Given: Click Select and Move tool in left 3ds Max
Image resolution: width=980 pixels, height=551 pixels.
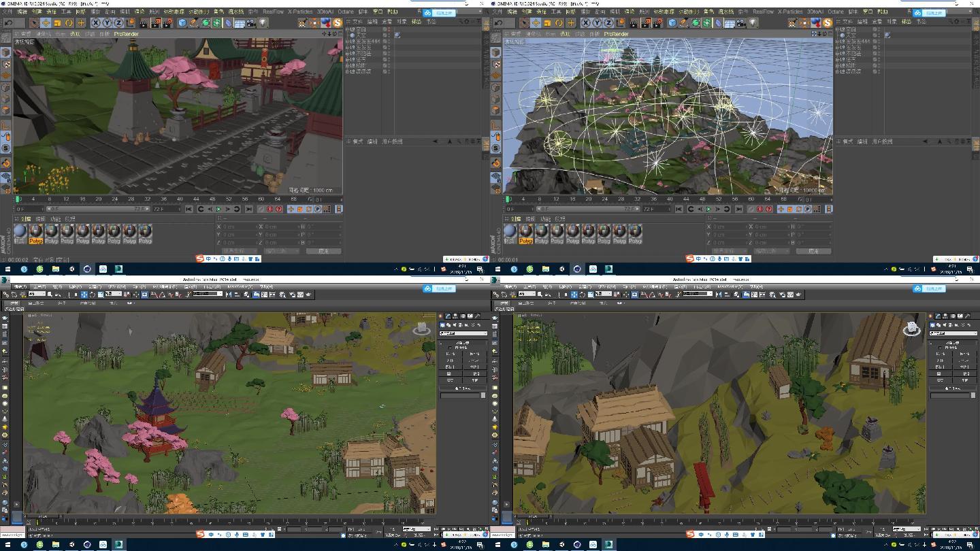Looking at the screenshot, I should click(x=84, y=294).
